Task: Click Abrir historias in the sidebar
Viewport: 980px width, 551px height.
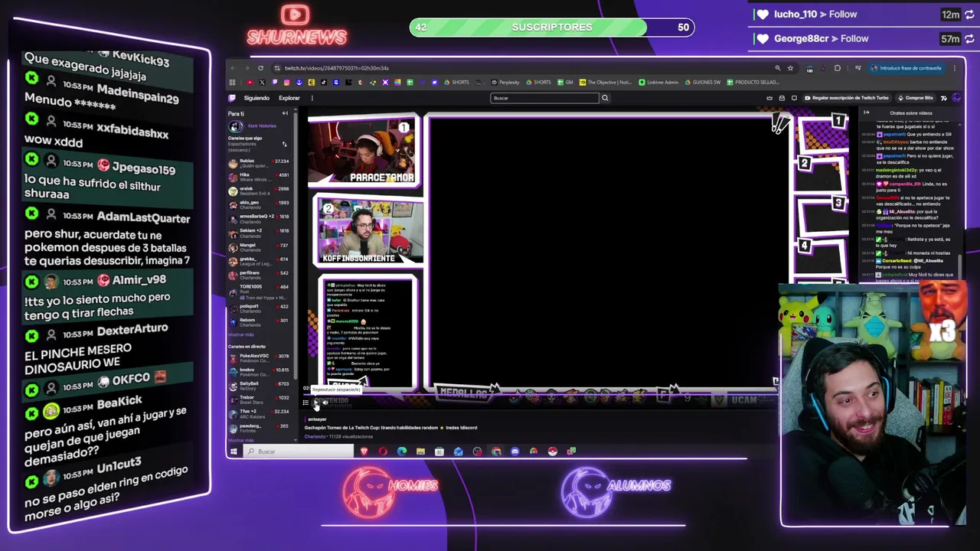Action: [x=262, y=126]
